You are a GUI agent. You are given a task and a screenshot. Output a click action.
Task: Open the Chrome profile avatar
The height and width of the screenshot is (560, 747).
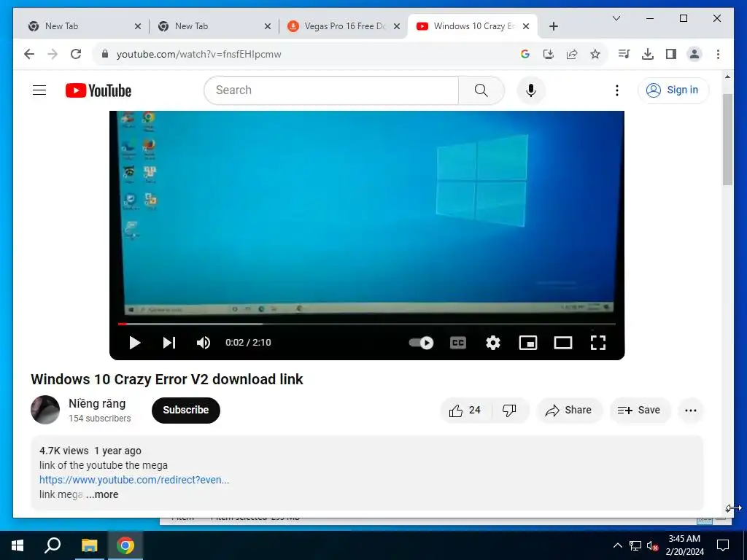[694, 54]
